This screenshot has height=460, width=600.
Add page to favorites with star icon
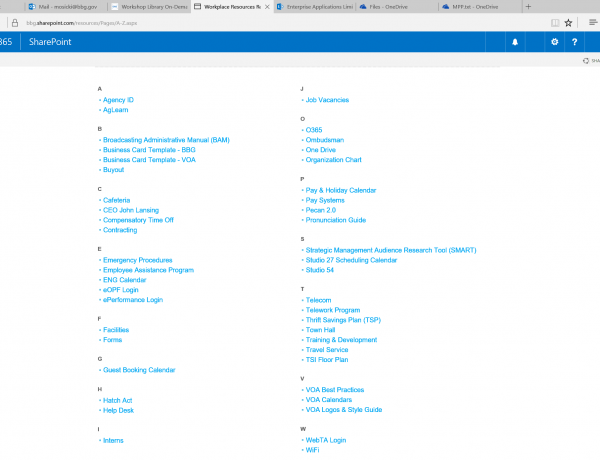(x=568, y=23)
